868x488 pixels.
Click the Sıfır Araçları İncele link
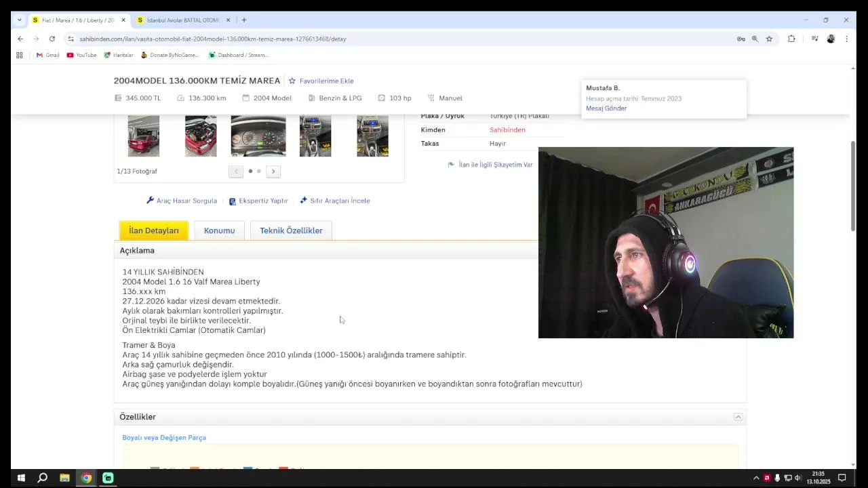tap(335, 201)
